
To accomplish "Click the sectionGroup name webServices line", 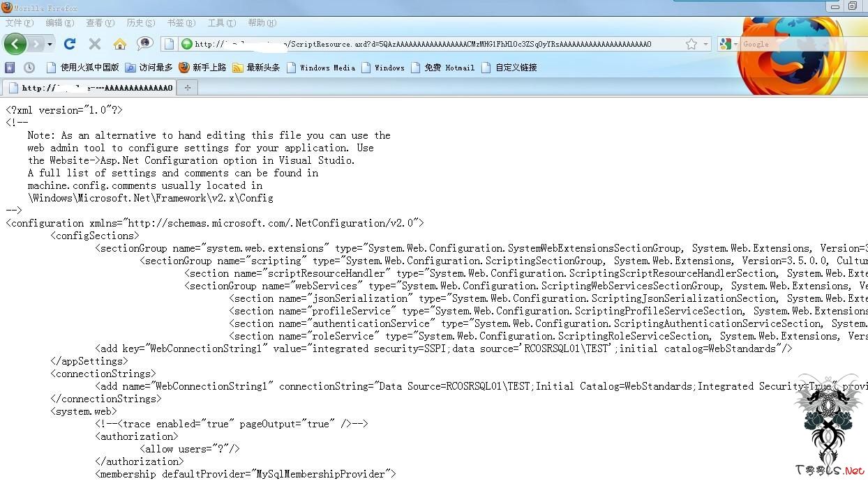I will point(526,286).
